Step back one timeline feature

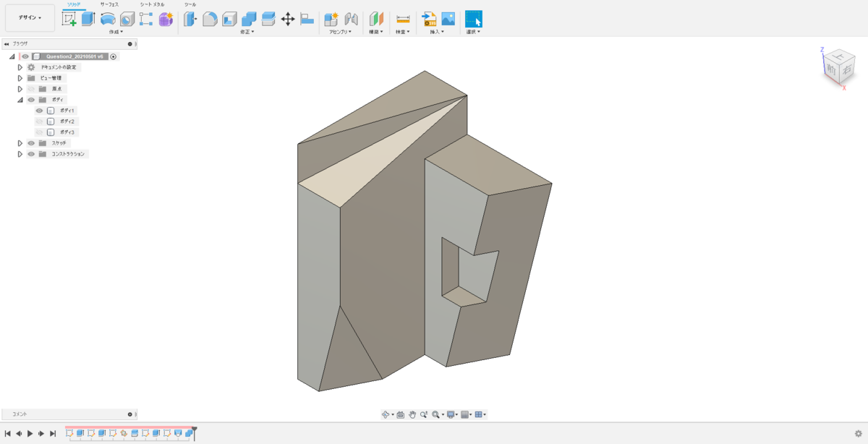(x=19, y=433)
